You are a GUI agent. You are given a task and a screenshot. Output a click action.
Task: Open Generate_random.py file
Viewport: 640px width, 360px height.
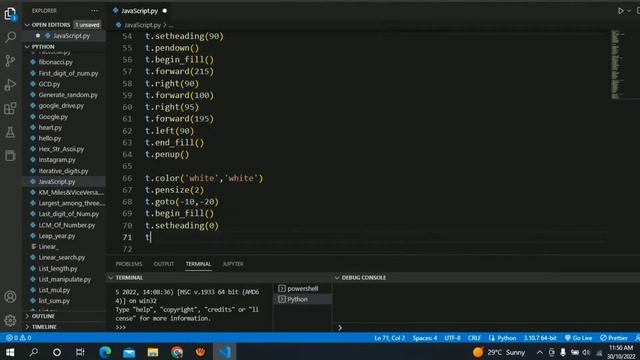(x=68, y=95)
